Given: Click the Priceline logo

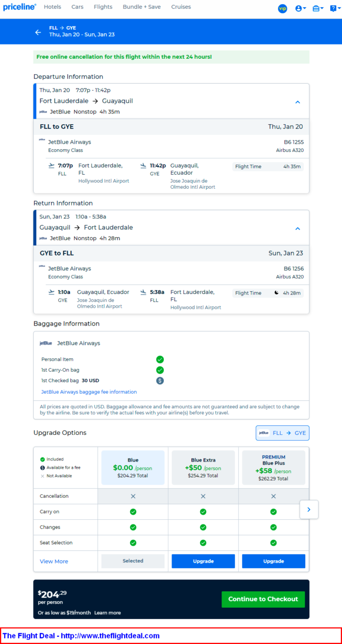Looking at the screenshot, I should tap(19, 7).
